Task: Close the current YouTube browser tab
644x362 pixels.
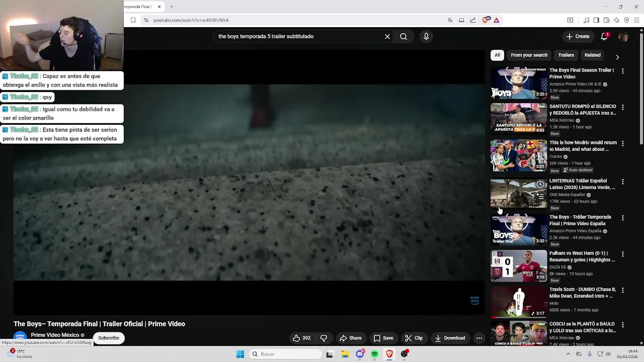Action: click(x=159, y=7)
